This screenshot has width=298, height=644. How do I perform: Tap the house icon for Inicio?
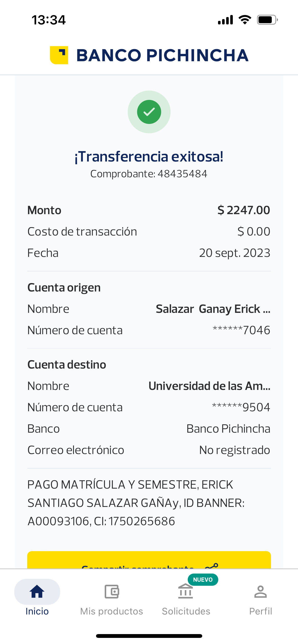[x=37, y=592]
